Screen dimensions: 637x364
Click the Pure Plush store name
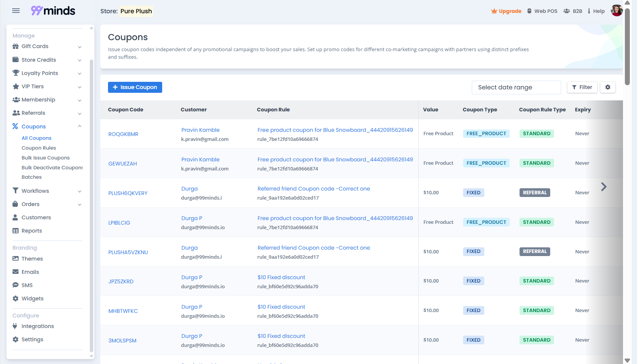pos(136,11)
